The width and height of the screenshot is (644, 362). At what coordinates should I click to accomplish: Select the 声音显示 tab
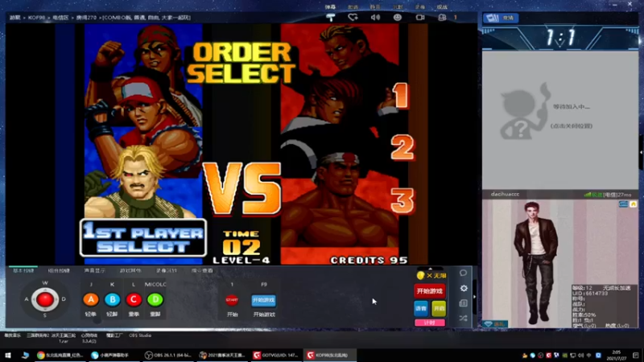[94, 270]
